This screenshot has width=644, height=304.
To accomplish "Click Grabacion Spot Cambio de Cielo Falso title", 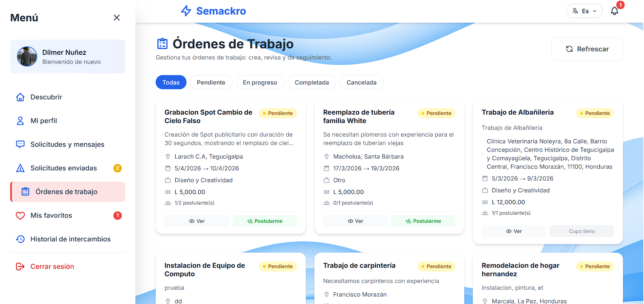I will 208,116.
